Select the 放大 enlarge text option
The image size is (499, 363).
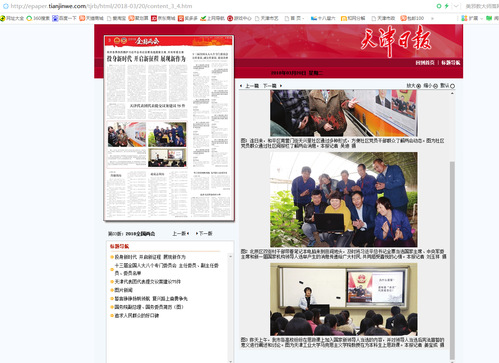click(x=413, y=86)
